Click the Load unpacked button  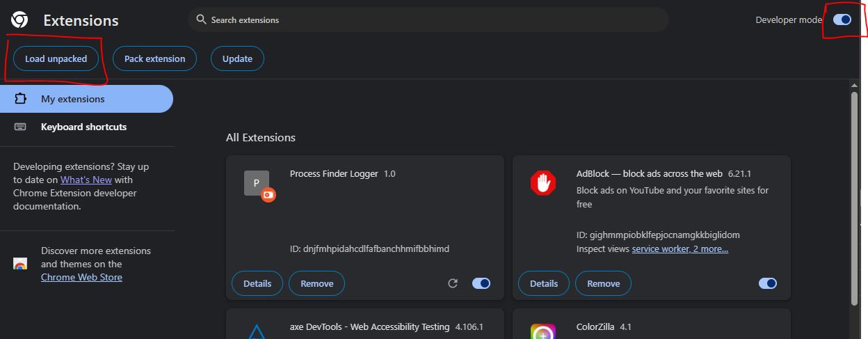pos(56,58)
